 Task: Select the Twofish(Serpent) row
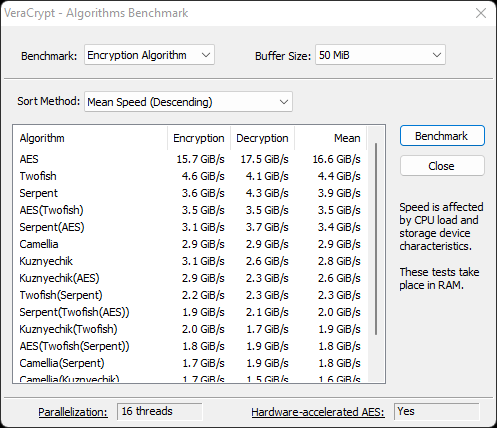click(190, 295)
